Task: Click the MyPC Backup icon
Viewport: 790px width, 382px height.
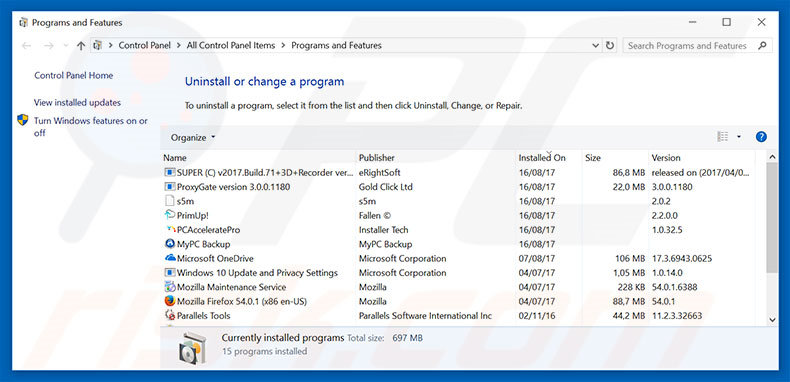Action: [x=170, y=244]
